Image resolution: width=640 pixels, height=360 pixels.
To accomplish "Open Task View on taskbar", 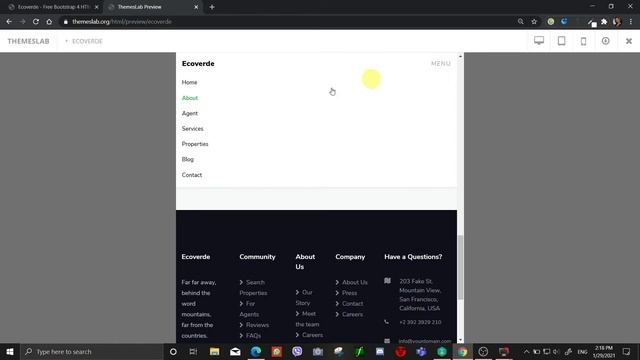I will pyautogui.click(x=193, y=351).
